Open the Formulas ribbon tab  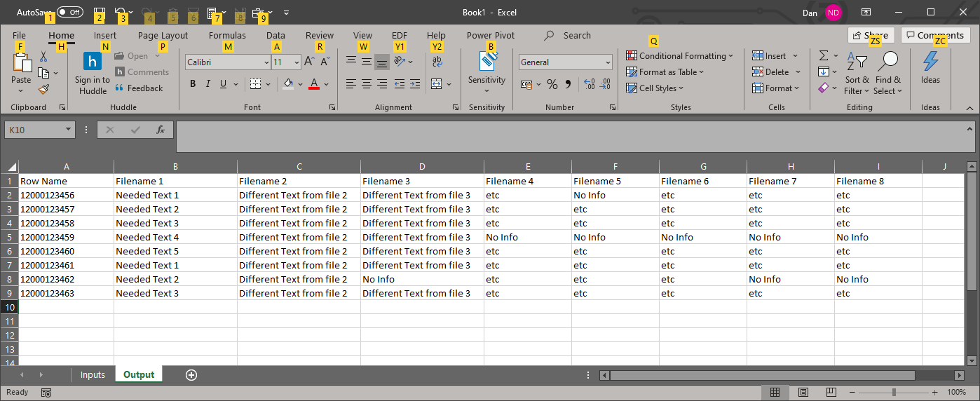[227, 36]
